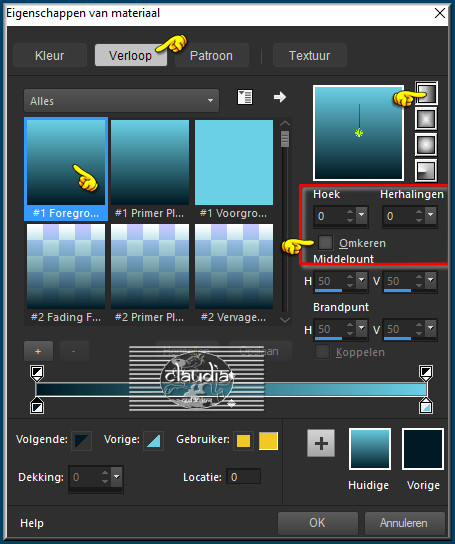This screenshot has width=455, height=544.
Task: Click the gradient list scrollbar thumb
Action: [285, 139]
